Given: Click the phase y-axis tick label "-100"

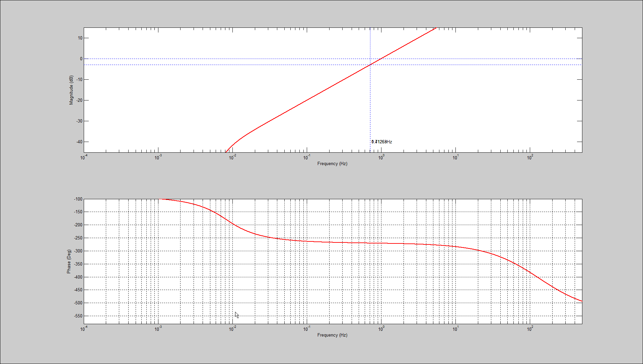Looking at the screenshot, I should pyautogui.click(x=78, y=199).
